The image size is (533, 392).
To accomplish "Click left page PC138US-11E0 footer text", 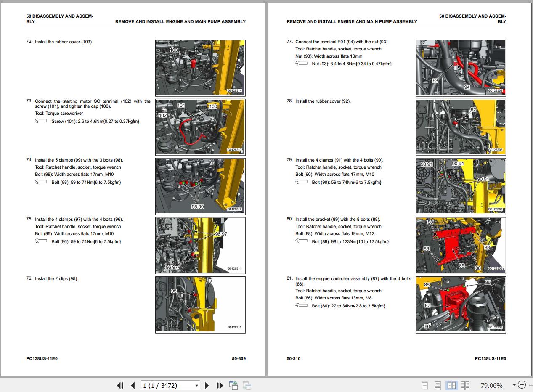I will tap(42, 359).
